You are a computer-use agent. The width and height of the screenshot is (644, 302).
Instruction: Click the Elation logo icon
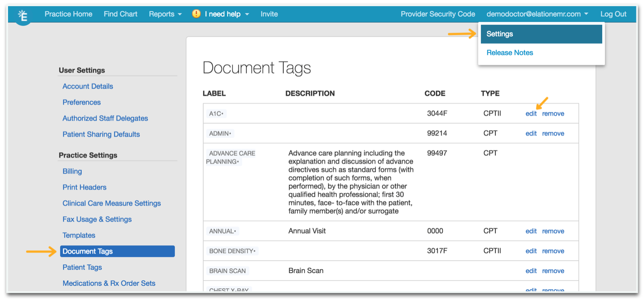[x=23, y=14]
